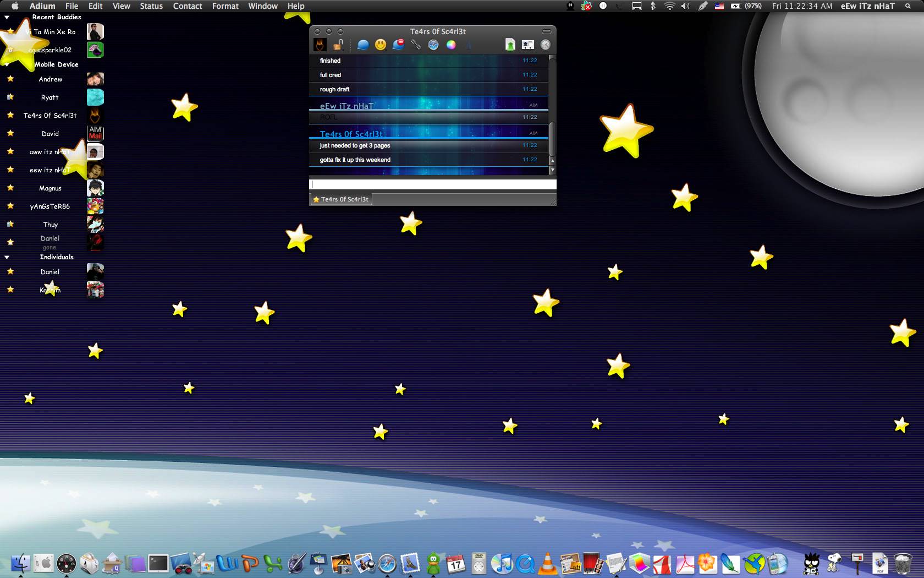This screenshot has width=924, height=578.
Task: Click the volume icon in menu bar
Action: tap(685, 6)
